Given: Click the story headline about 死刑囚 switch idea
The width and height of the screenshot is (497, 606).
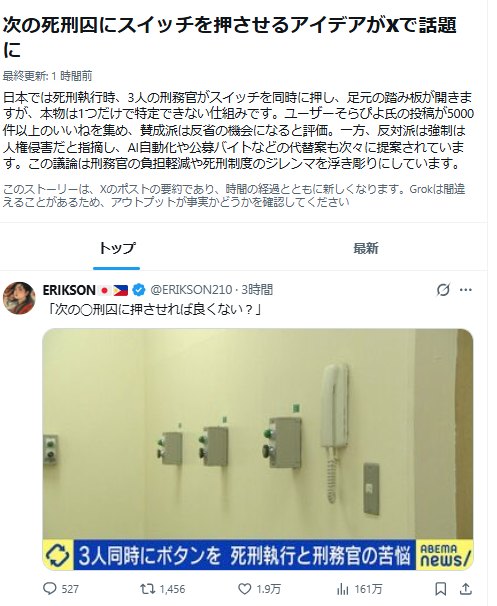Looking at the screenshot, I should click(x=230, y=37).
